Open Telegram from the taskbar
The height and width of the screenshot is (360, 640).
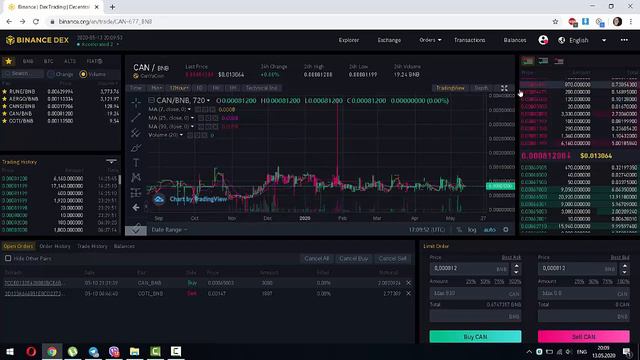point(93,351)
